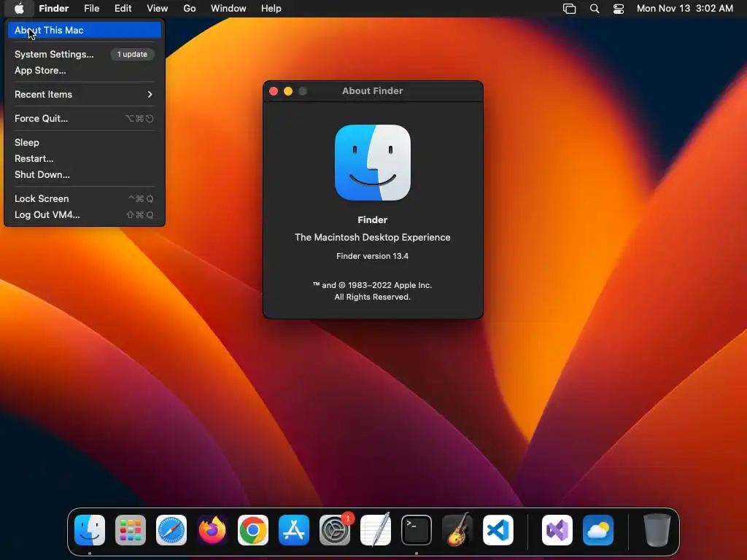
Task: Click the About Finder title bar
Action: [373, 91]
